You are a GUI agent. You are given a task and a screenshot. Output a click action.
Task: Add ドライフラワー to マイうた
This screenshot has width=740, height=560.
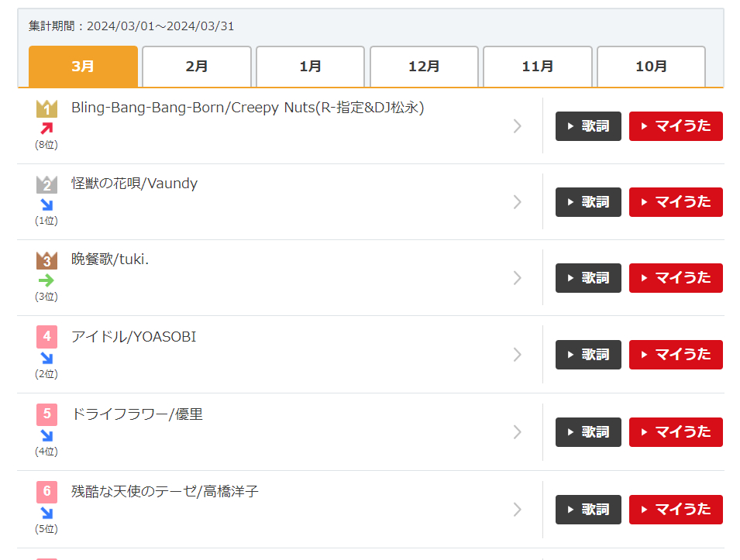676,431
